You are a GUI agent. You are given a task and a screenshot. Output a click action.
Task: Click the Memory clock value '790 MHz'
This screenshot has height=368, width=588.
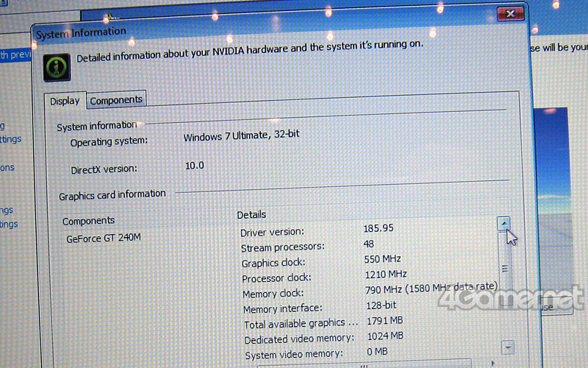383,290
